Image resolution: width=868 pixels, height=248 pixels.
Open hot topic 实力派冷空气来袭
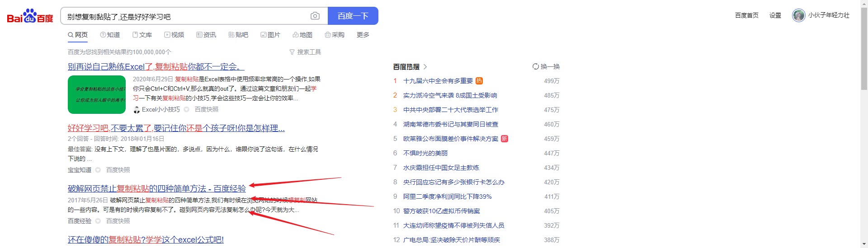[450, 95]
